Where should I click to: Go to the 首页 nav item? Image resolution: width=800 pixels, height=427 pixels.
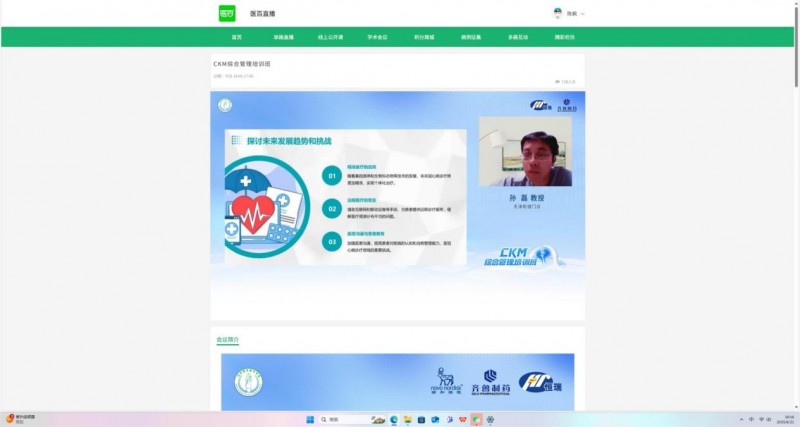[x=237, y=37]
